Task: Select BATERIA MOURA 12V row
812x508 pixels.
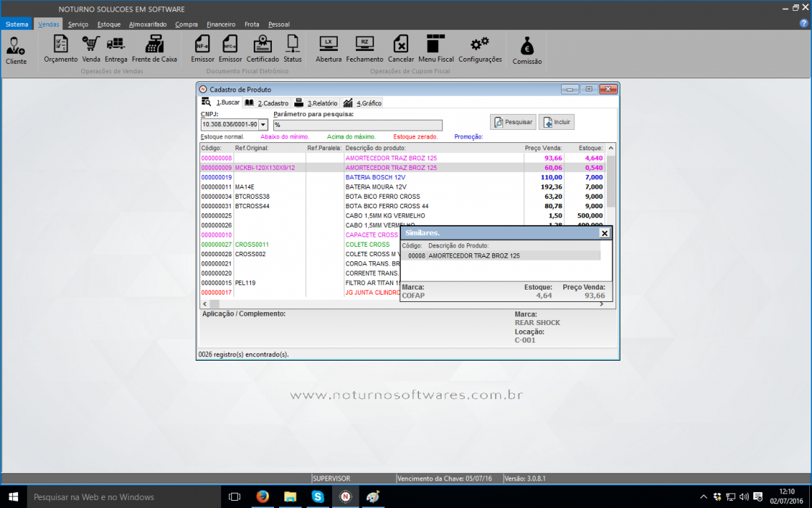Action: click(403, 187)
